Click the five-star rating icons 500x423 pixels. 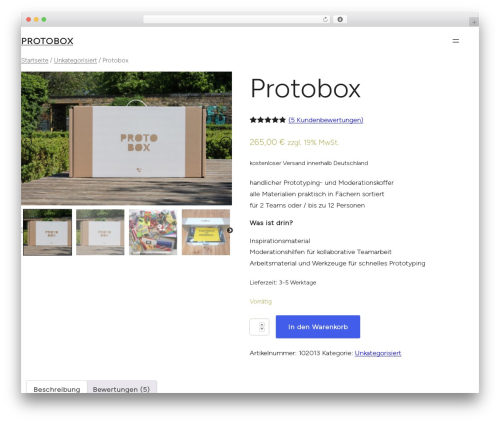pyautogui.click(x=268, y=120)
